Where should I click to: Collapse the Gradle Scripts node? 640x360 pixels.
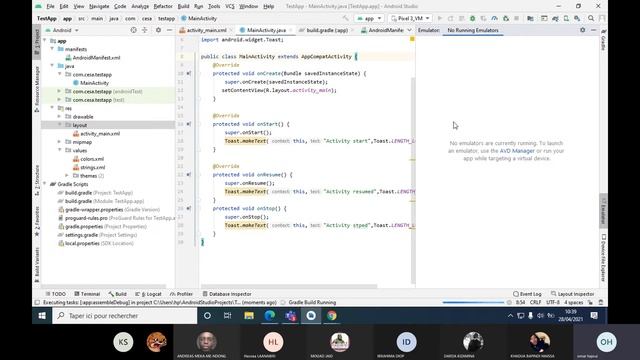(x=44, y=184)
